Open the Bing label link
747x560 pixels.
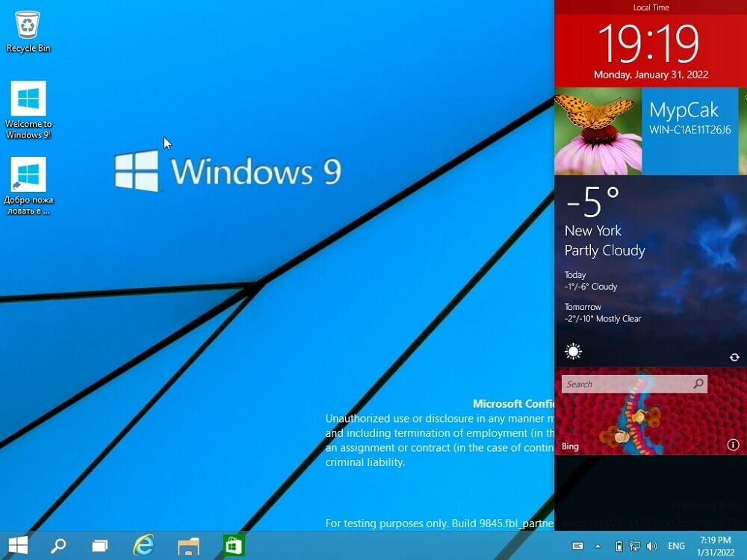pos(570,447)
